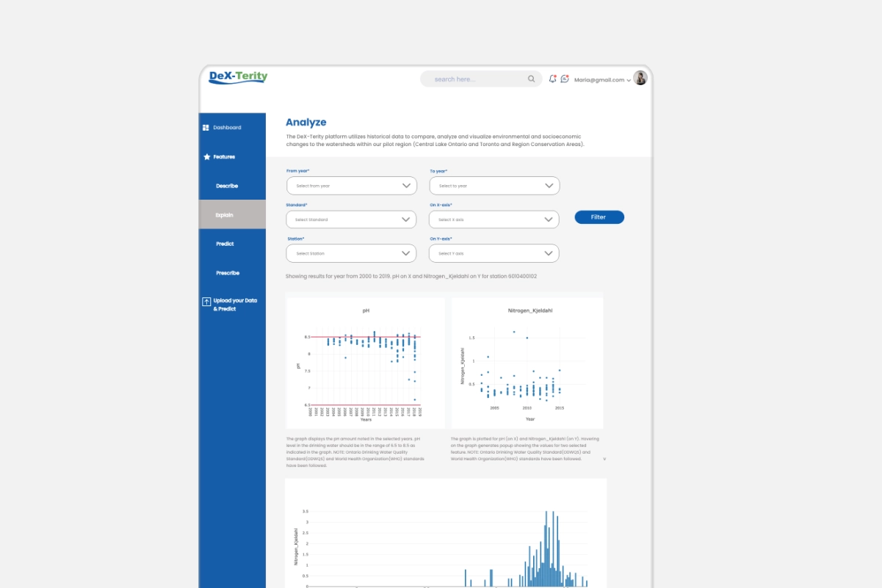
Task: Click the Dashboard grid icon
Action: click(x=206, y=128)
